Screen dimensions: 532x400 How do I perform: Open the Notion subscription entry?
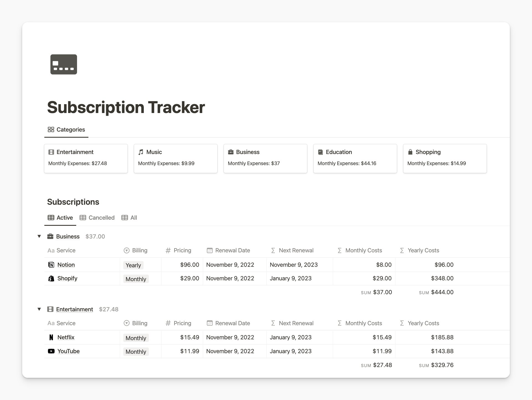click(66, 265)
